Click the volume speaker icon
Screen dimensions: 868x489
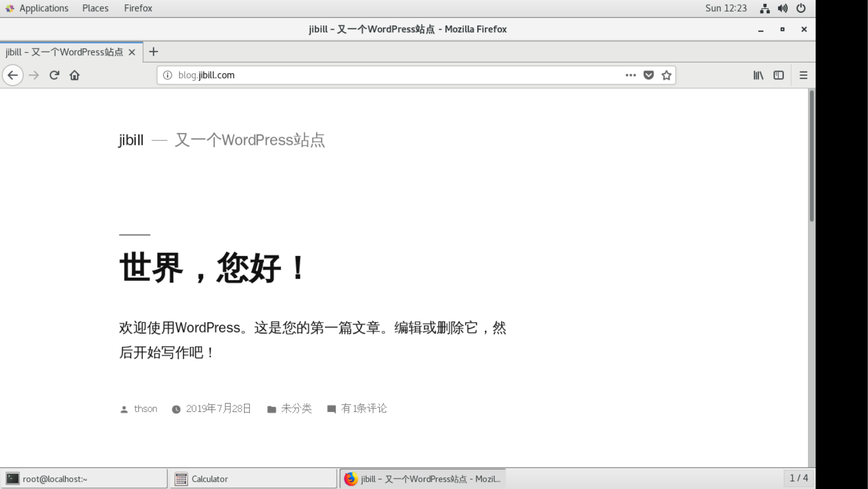point(783,8)
